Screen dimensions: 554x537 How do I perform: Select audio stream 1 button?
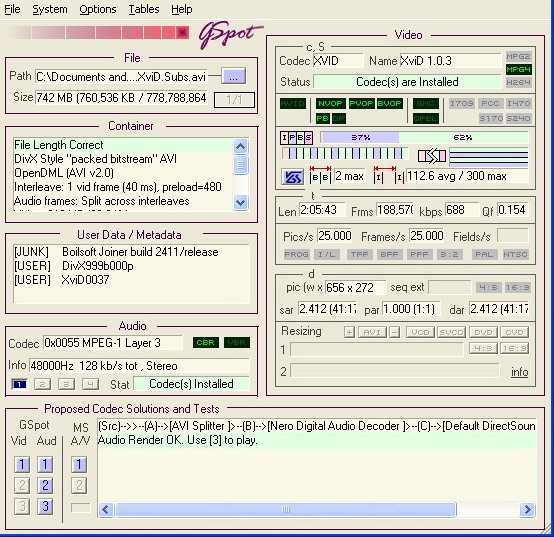click(19, 384)
